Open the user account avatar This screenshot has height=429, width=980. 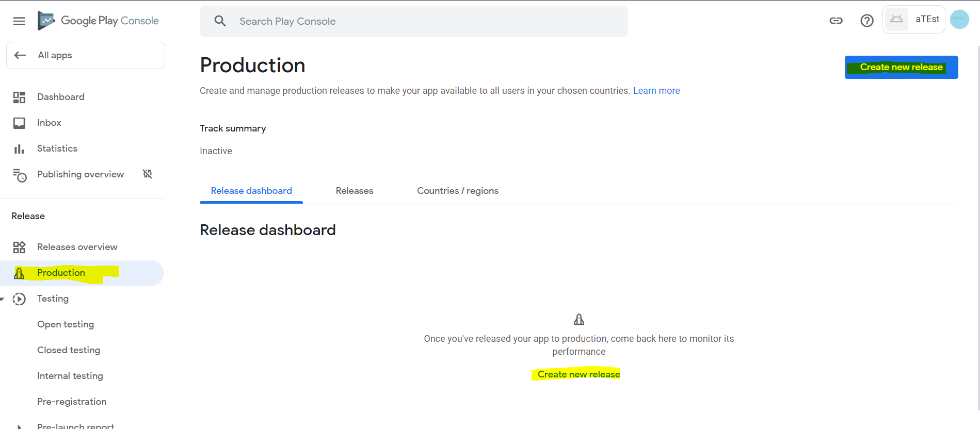click(x=959, y=20)
